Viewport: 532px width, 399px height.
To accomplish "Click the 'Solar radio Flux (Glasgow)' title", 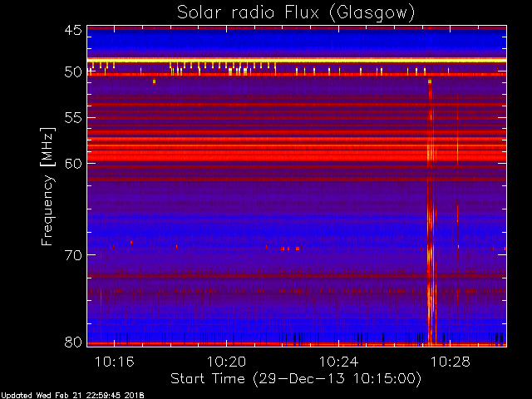I will pyautogui.click(x=296, y=13).
